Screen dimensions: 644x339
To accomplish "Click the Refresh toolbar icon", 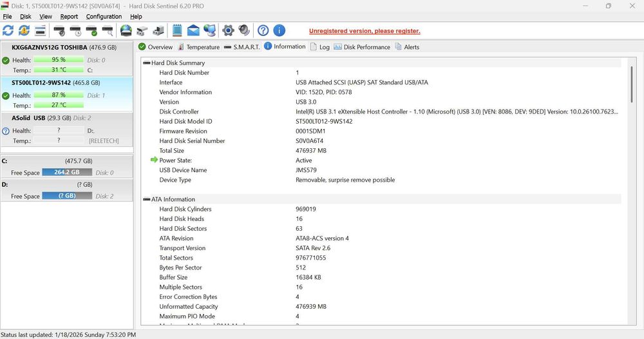I will 8,30.
